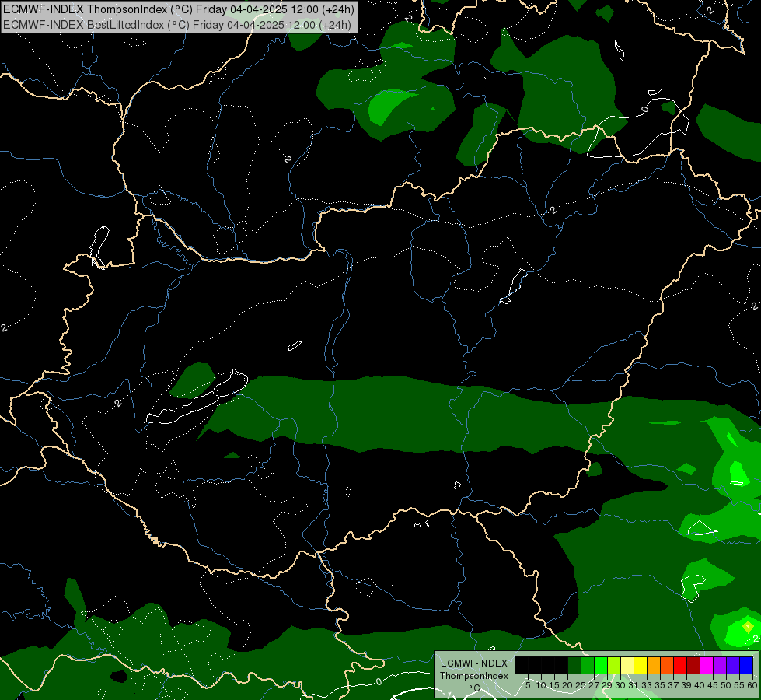Click the magenta 40–45 legend swatch

click(x=707, y=665)
